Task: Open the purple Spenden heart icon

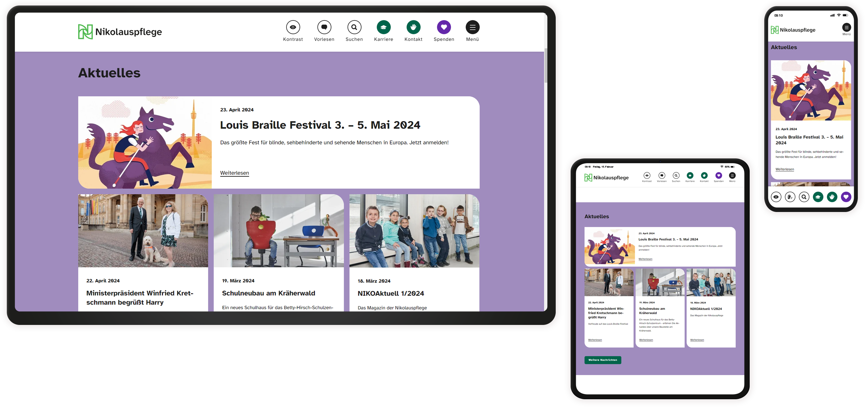Action: 444,27
